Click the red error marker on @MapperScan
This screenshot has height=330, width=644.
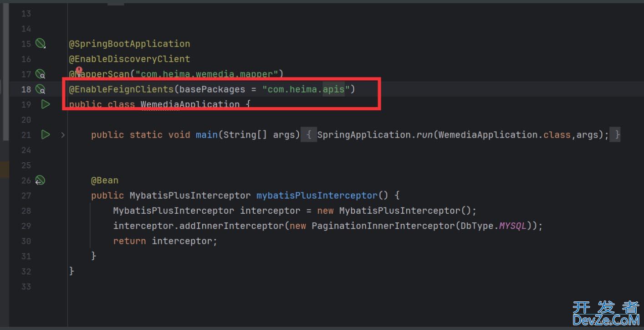[79, 71]
